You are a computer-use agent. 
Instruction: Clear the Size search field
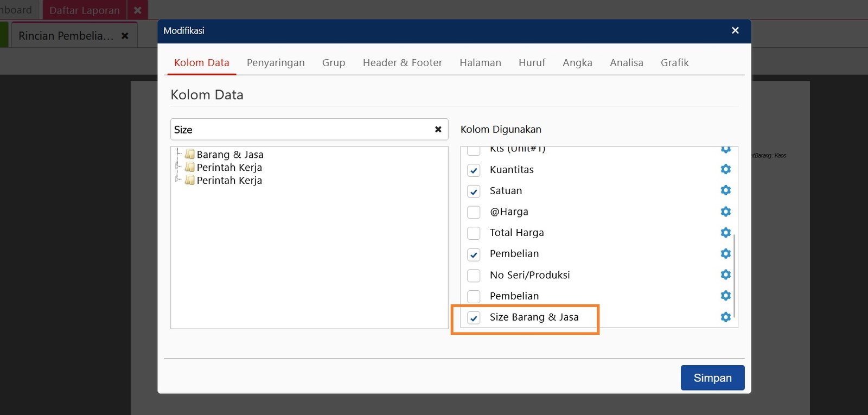click(438, 130)
